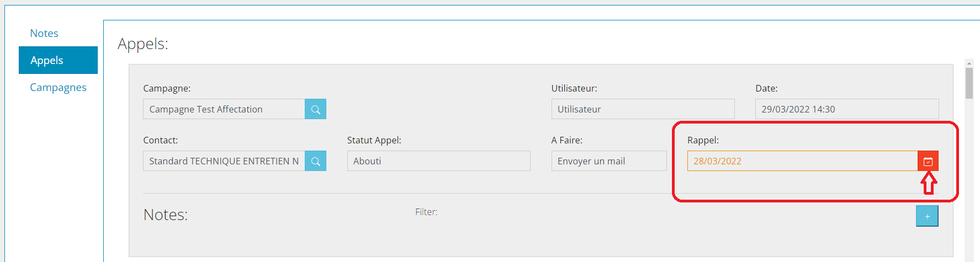The image size is (980, 262).
Task: Click the Campagne Test Affectation field
Action: pyautogui.click(x=224, y=109)
